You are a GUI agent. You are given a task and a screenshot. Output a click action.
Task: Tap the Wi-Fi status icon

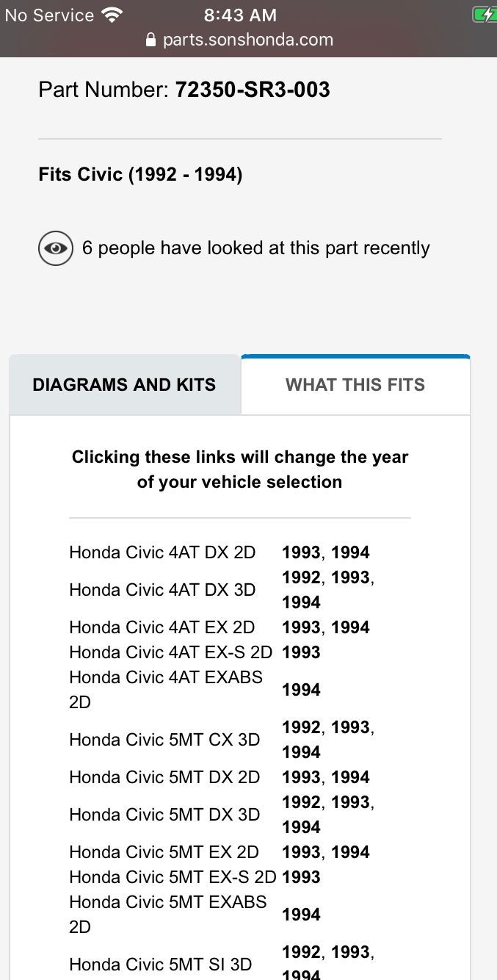112,15
